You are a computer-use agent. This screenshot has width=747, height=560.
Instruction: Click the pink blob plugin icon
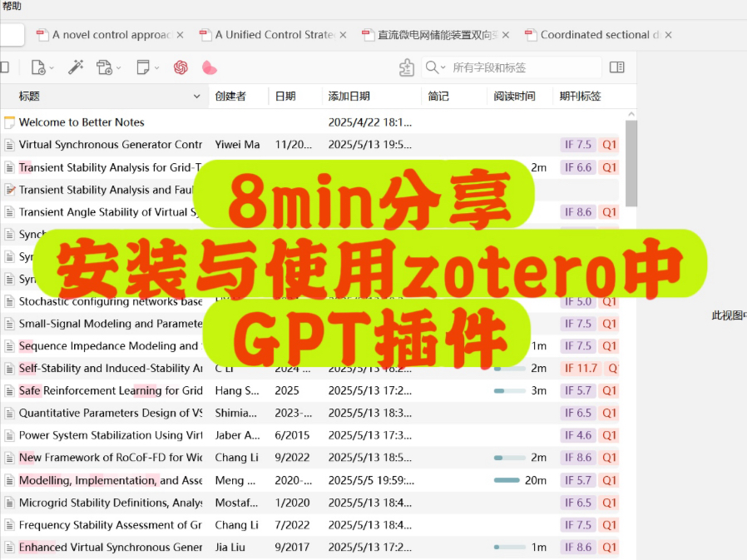(x=209, y=68)
